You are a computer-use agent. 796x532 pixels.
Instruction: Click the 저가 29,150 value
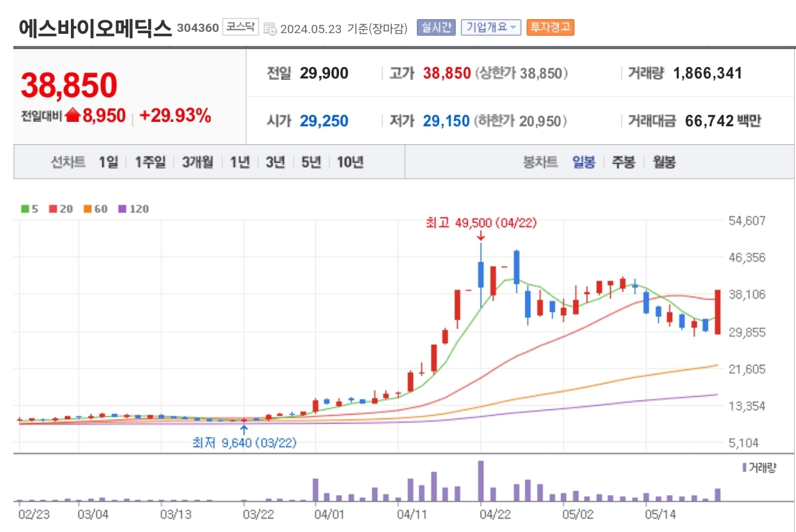click(446, 121)
